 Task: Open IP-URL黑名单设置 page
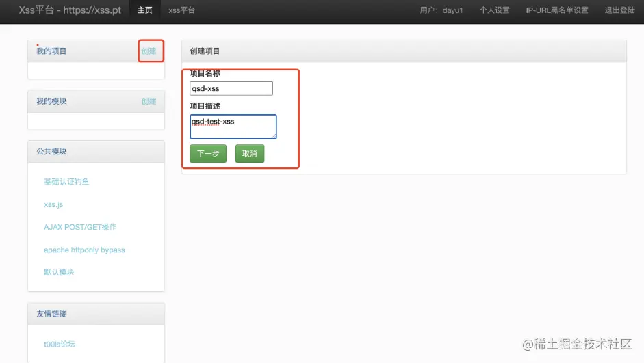click(x=557, y=10)
